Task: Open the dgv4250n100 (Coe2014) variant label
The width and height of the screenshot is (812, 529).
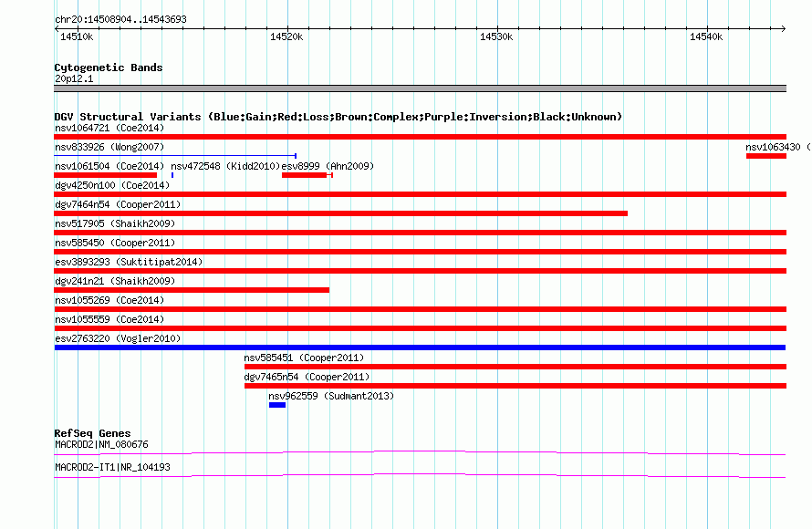Action: point(112,185)
